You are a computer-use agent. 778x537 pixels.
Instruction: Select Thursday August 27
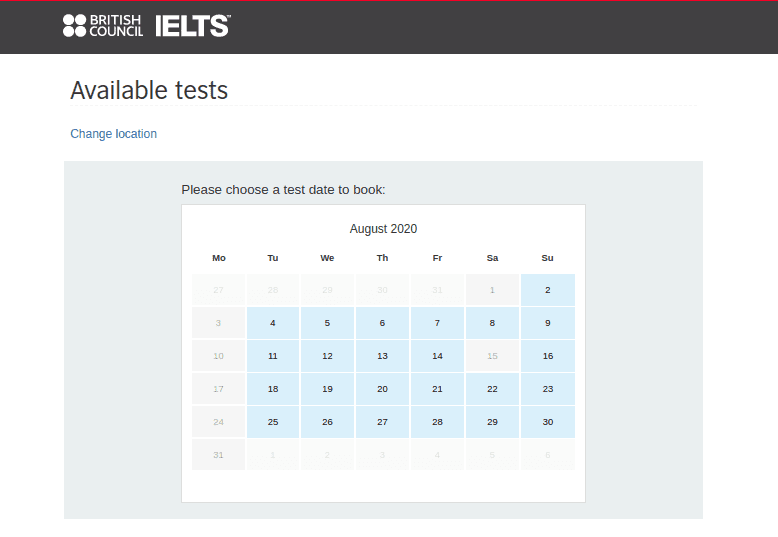tap(382, 422)
